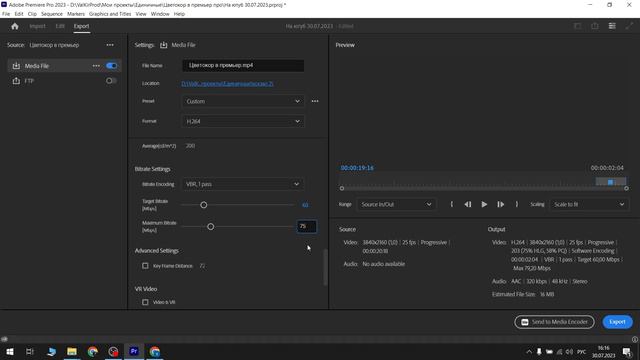The image size is (640, 360).
Task: Open File Explorer from taskbar
Action: click(72, 351)
